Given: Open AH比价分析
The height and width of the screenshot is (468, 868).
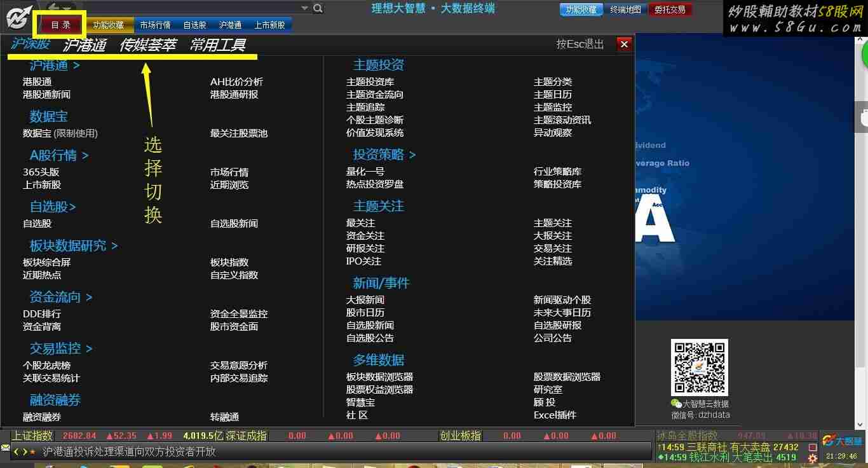Looking at the screenshot, I should pos(236,81).
